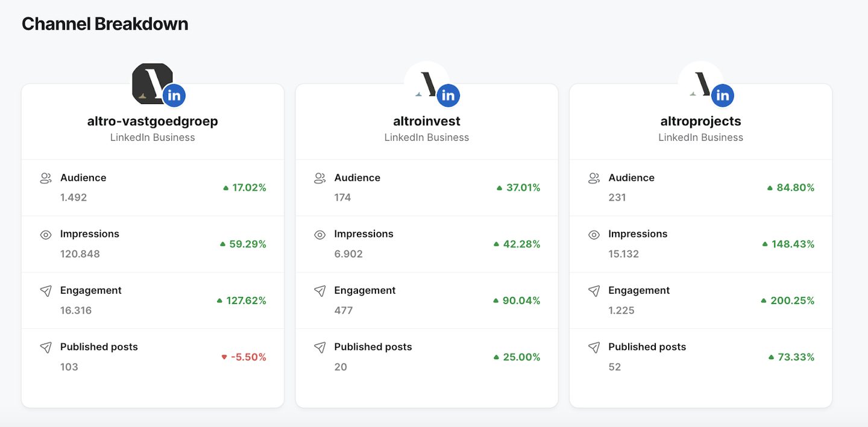
Task: Click the impressions value 6.902
Action: [348, 254]
